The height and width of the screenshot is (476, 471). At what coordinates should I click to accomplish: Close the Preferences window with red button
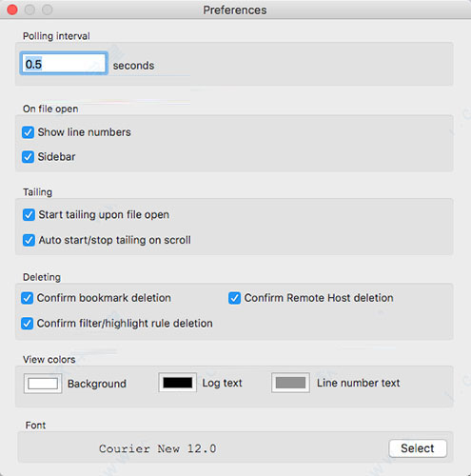click(x=12, y=10)
